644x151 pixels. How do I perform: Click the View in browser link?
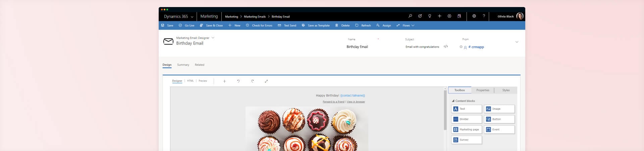(356, 102)
